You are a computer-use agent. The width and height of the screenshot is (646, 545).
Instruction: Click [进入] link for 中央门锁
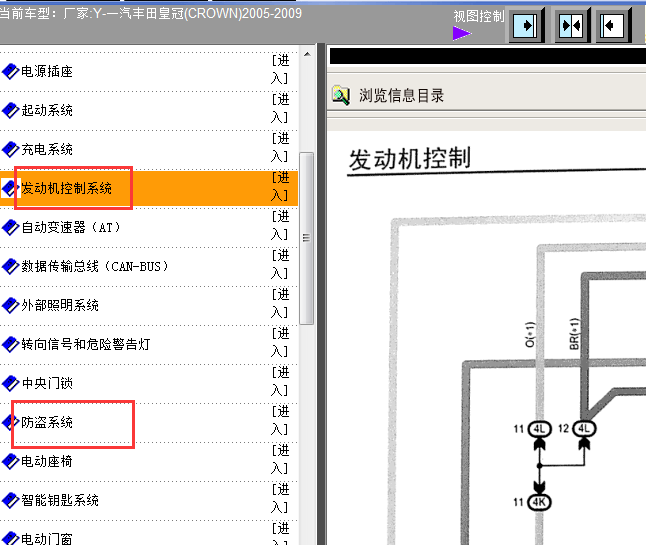[280, 381]
